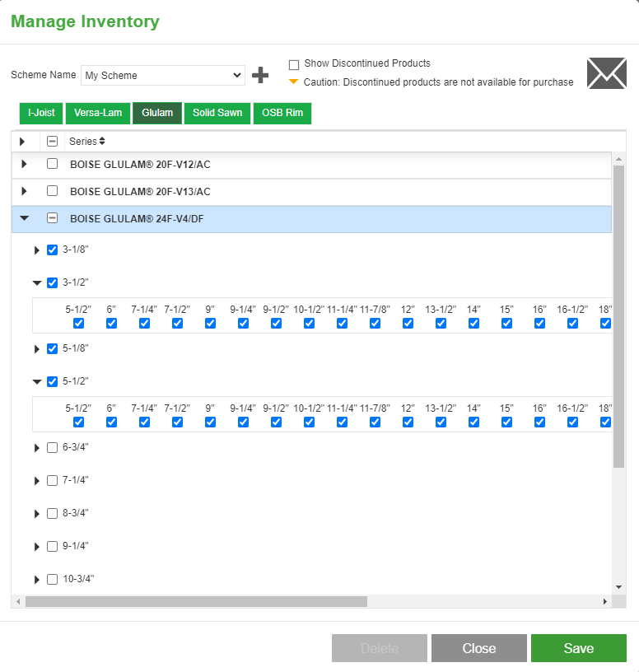
Task: Switch to the Versa-Lam tab
Action: pos(98,113)
